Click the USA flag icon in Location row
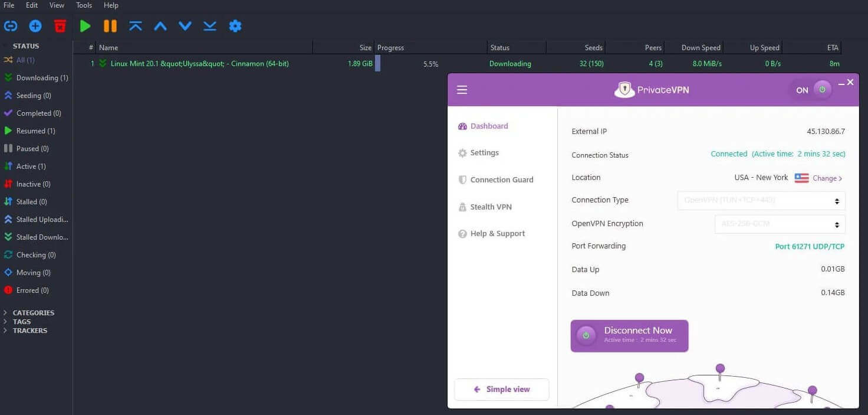Image resolution: width=868 pixels, height=415 pixels. click(801, 178)
